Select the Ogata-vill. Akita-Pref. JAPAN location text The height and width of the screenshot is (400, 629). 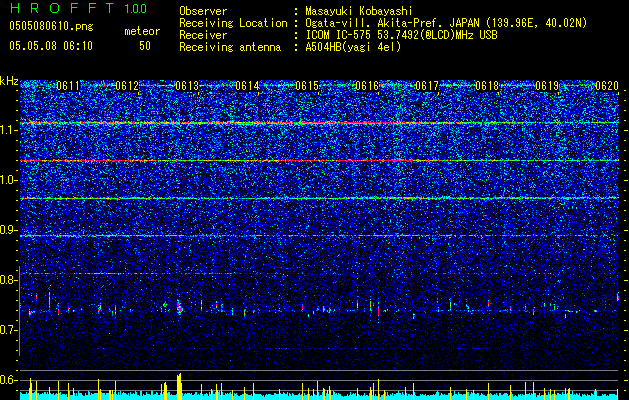pos(446,23)
